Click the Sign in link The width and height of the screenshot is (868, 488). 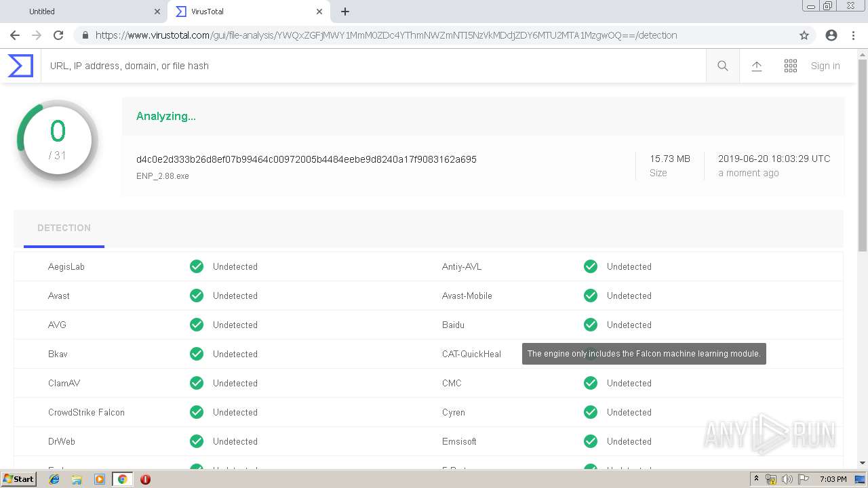point(825,66)
